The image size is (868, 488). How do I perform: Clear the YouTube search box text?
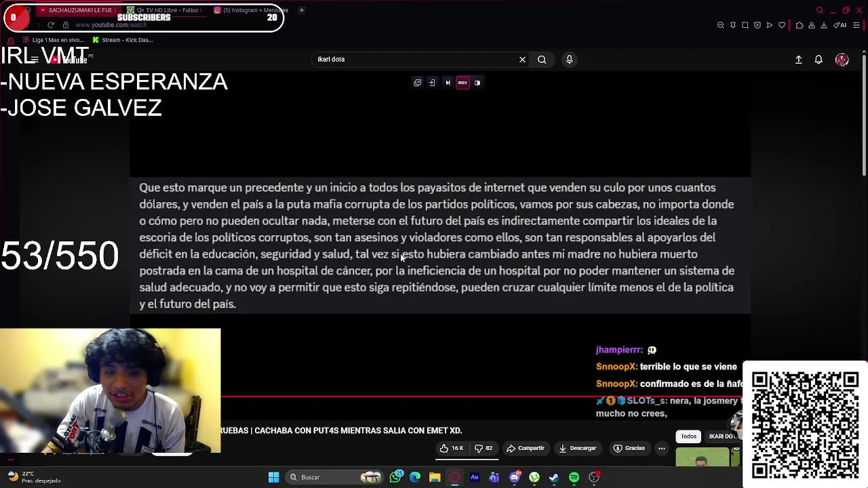522,60
